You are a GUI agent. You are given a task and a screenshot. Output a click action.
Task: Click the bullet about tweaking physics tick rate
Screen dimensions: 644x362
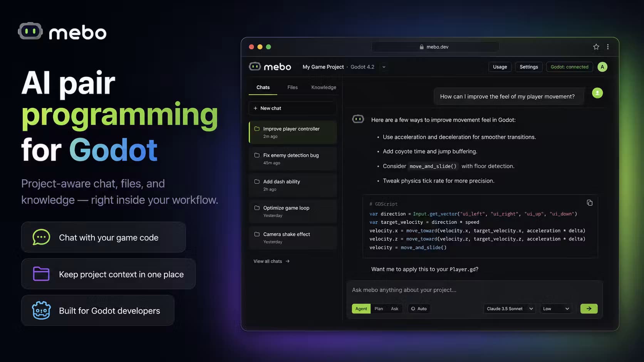pyautogui.click(x=438, y=181)
